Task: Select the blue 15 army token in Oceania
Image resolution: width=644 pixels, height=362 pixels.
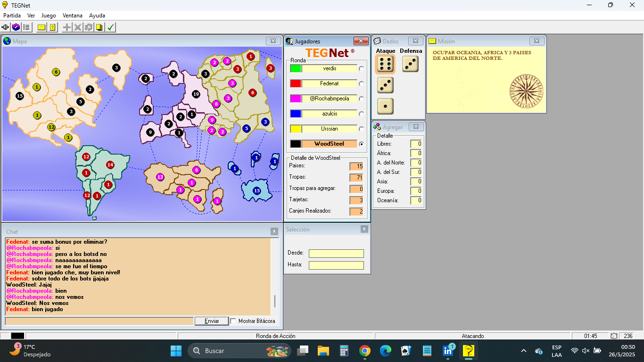Action: [256, 190]
